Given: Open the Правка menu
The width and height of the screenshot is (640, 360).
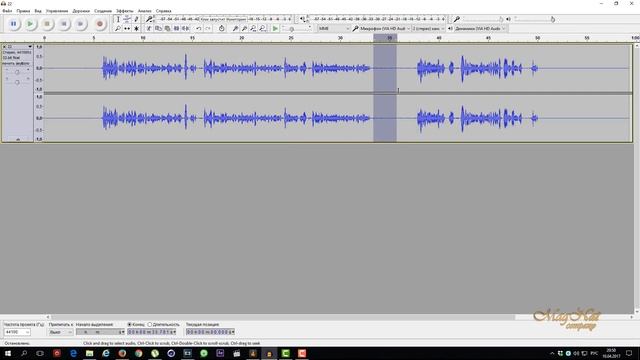Looking at the screenshot, I should [23, 11].
